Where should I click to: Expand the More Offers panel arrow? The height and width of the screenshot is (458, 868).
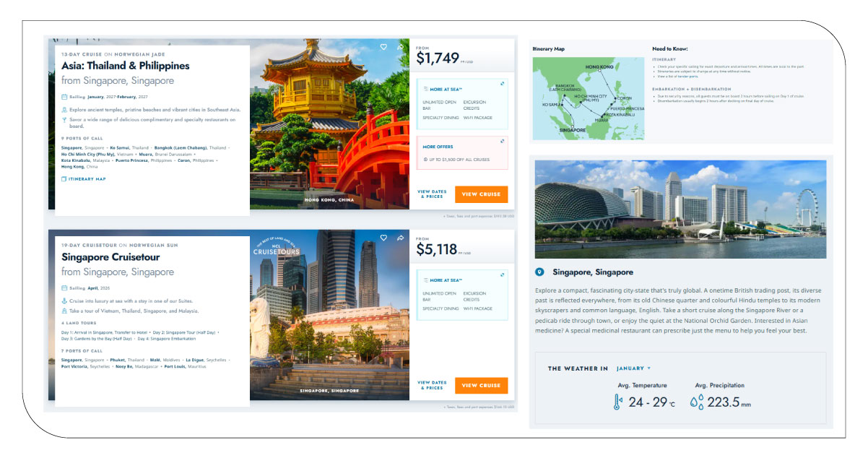coord(502,140)
